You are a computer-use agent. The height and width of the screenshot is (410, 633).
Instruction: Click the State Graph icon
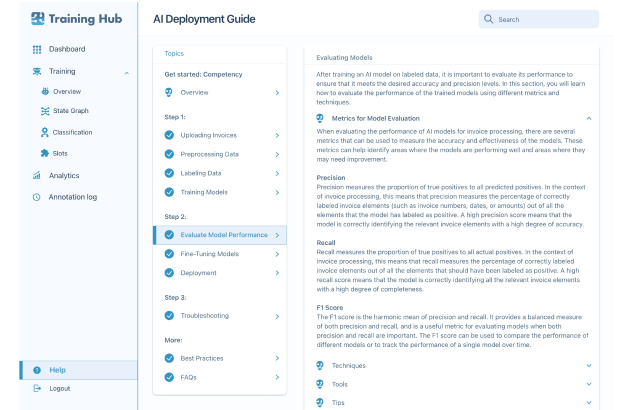[x=45, y=111]
